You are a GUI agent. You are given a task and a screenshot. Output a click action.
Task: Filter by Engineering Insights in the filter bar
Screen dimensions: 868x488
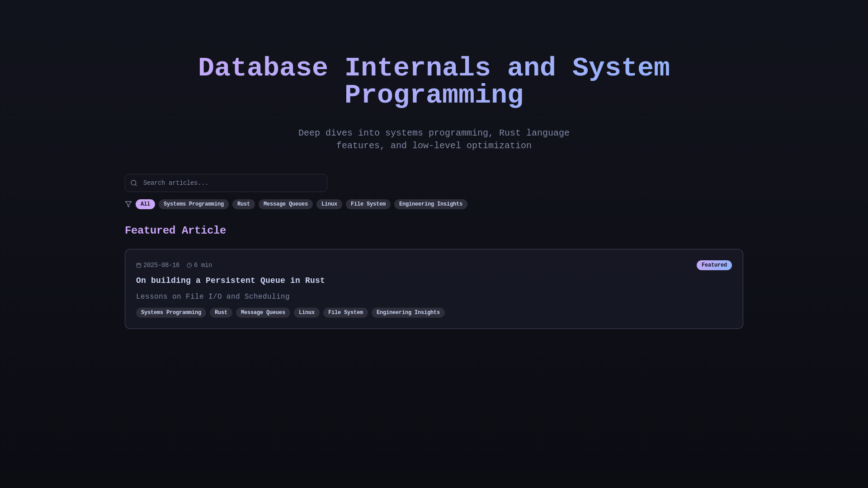tap(431, 204)
